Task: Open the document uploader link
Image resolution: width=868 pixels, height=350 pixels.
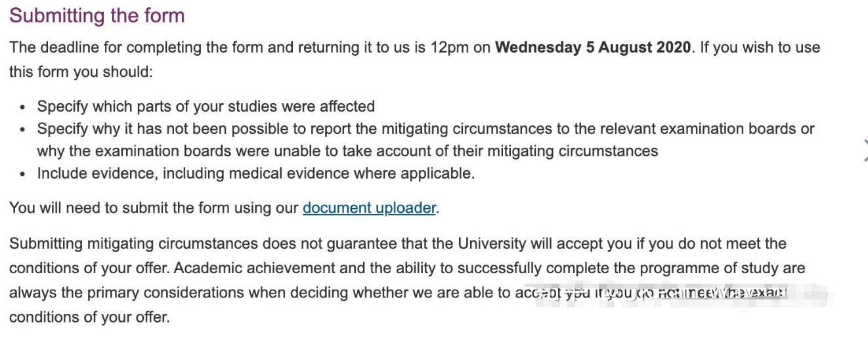Action: pyautogui.click(x=369, y=208)
